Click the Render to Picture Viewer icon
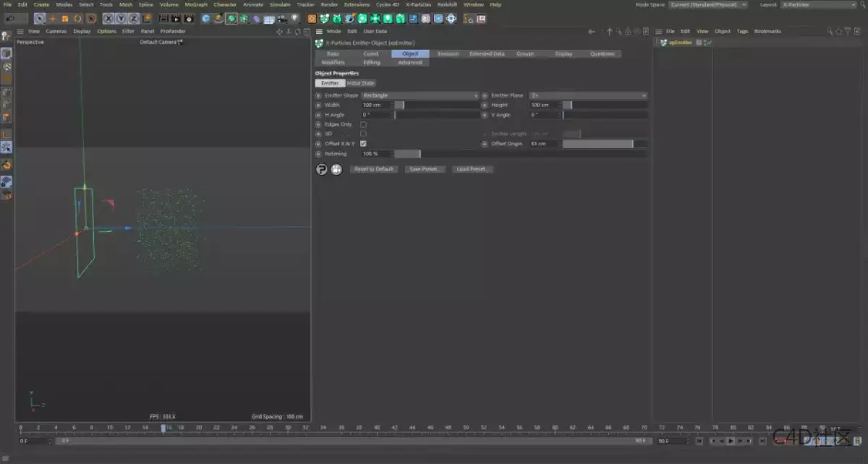This screenshot has height=464, width=868. click(x=176, y=19)
